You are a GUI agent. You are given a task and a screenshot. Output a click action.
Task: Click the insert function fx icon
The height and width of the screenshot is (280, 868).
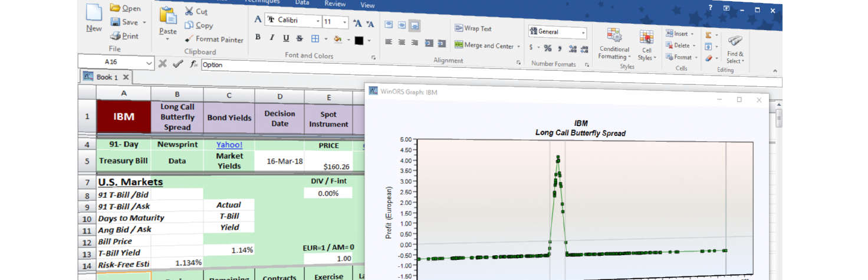(193, 64)
